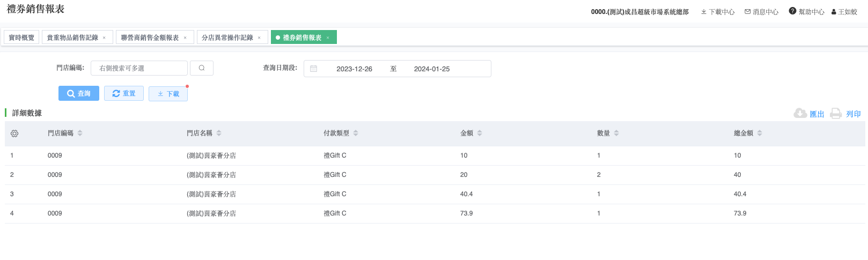Sort table by 總金額 column
Viewport: 868px width, 260px height.
coord(760,133)
